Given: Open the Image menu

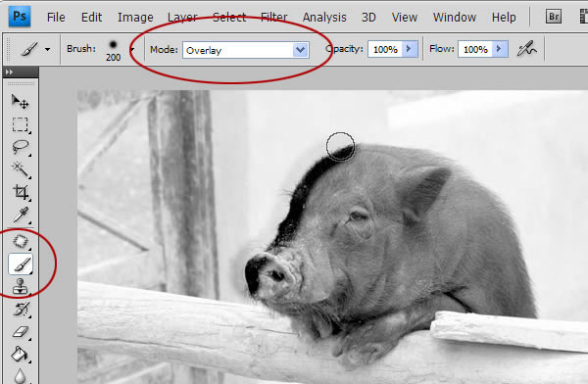Looking at the screenshot, I should coord(135,18).
